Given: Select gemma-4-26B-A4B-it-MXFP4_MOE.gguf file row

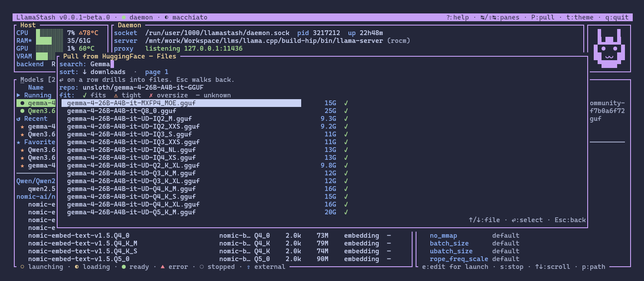Looking at the screenshot, I should [181, 103].
